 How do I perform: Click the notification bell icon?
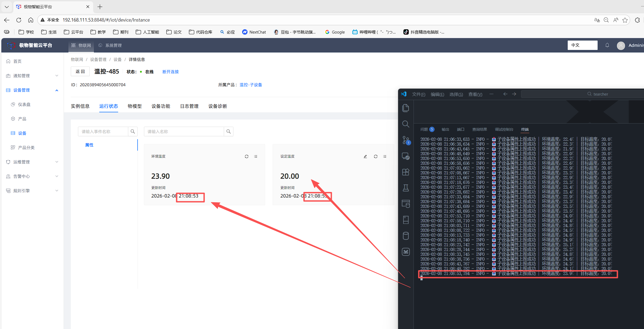click(607, 45)
